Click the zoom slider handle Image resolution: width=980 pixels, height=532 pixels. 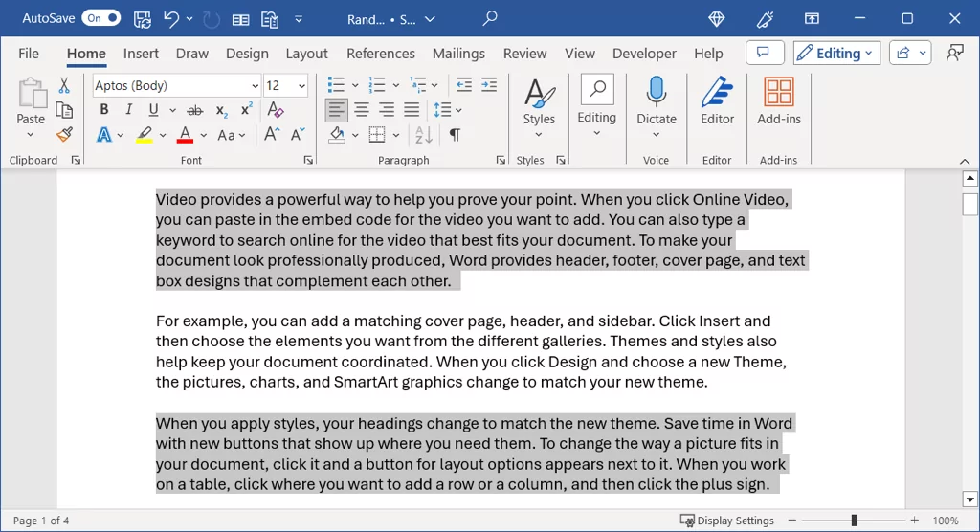click(854, 521)
